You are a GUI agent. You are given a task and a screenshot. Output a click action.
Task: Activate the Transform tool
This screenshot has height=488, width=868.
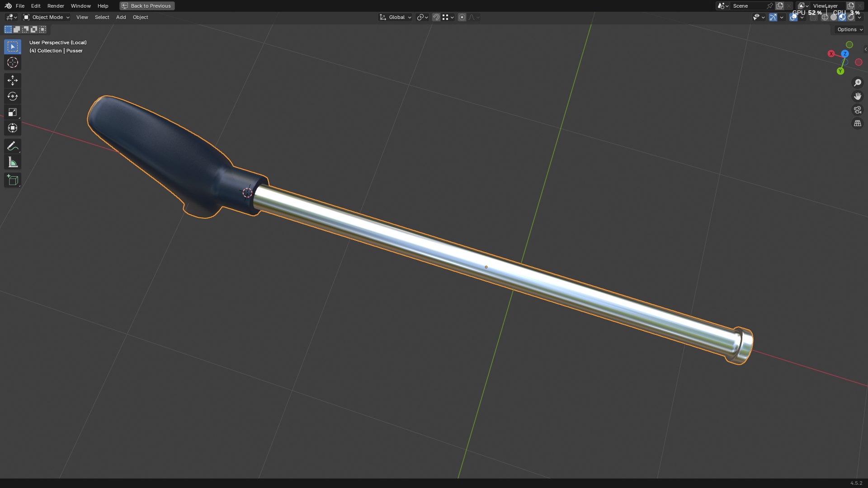(13, 128)
